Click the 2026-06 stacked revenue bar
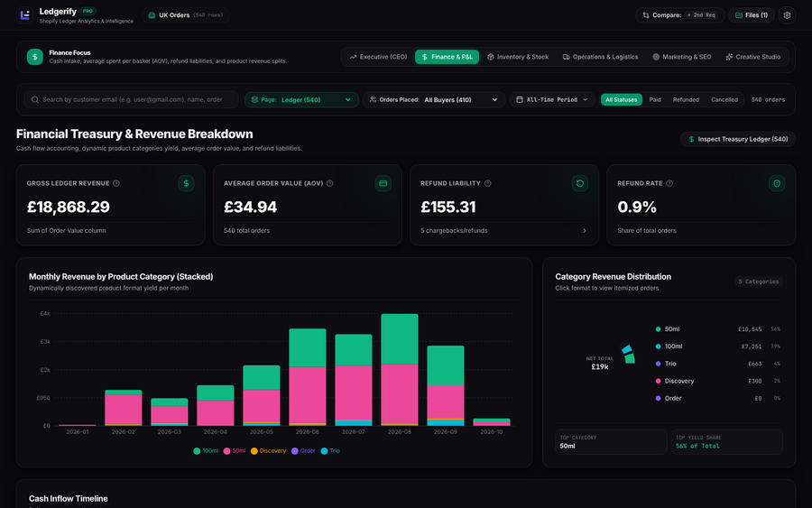The image size is (812, 508). (307, 377)
